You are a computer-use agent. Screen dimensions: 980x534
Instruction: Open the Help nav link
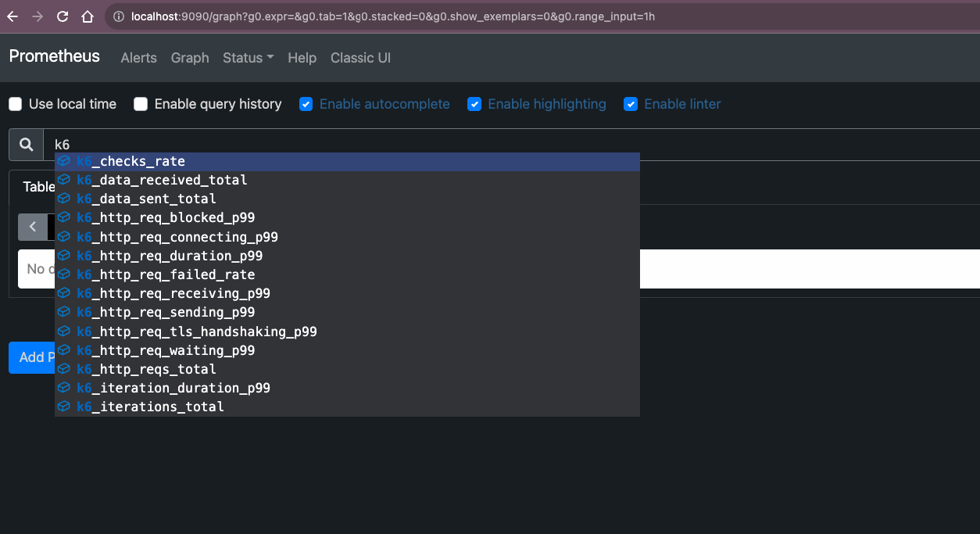click(x=302, y=58)
